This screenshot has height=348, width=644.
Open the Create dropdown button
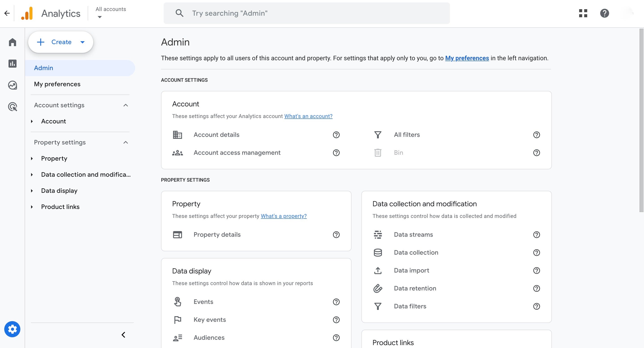[61, 42]
